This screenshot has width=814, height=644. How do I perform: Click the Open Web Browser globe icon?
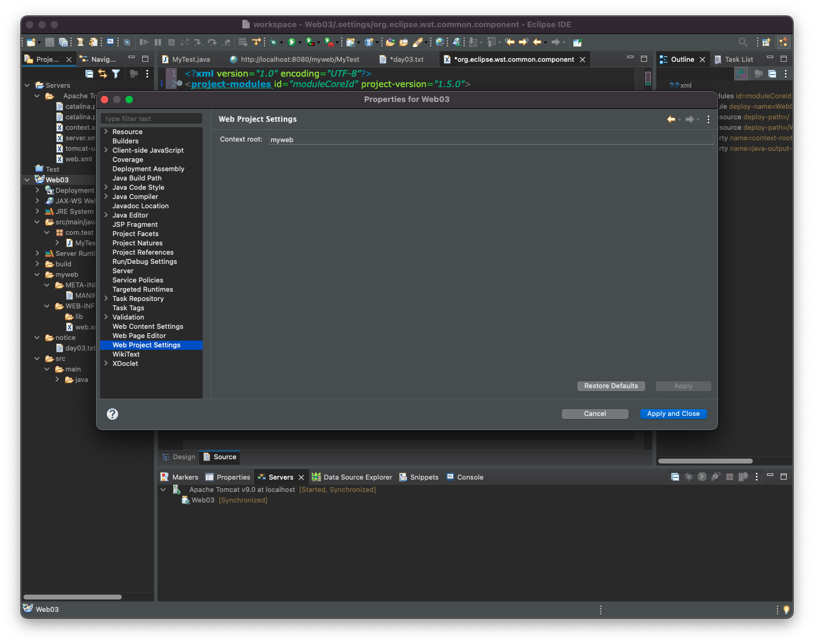coord(439,42)
